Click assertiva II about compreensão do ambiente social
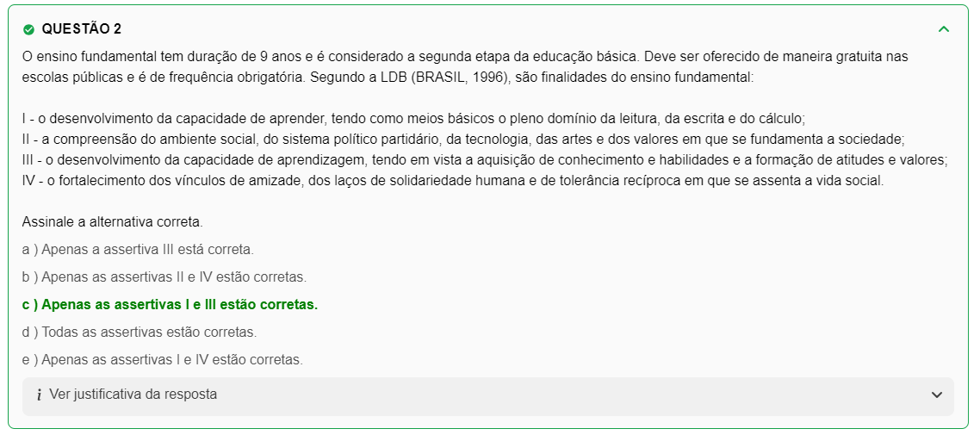Image resolution: width=980 pixels, height=435 pixels. (463, 139)
